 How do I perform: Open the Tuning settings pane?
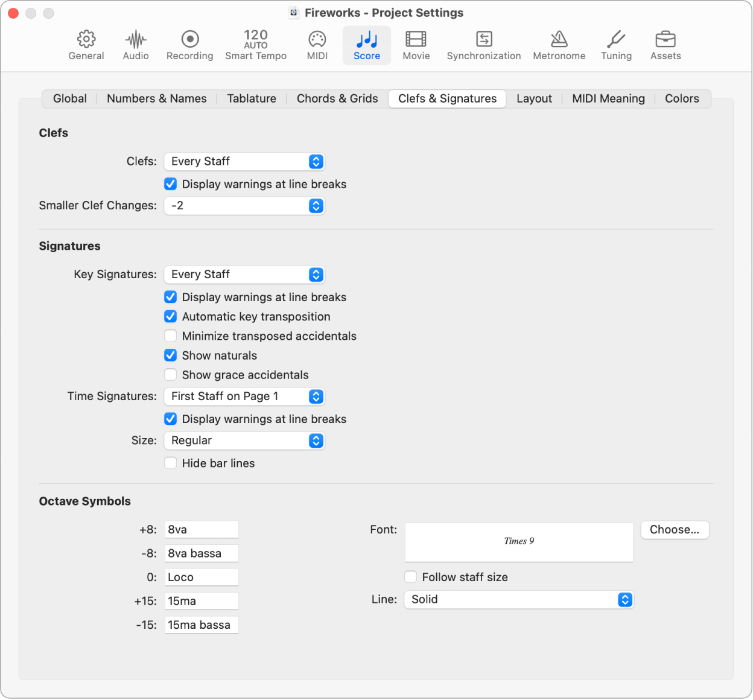tap(615, 45)
